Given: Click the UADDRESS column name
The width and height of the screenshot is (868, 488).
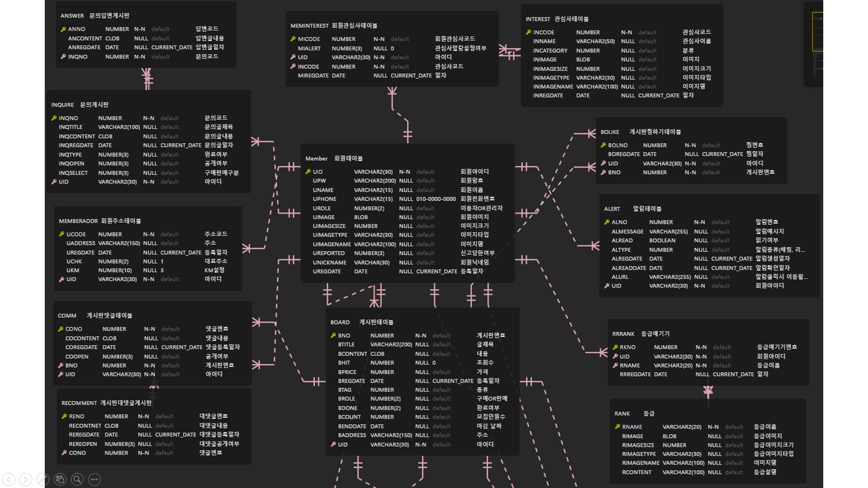Looking at the screenshot, I should pos(80,244).
